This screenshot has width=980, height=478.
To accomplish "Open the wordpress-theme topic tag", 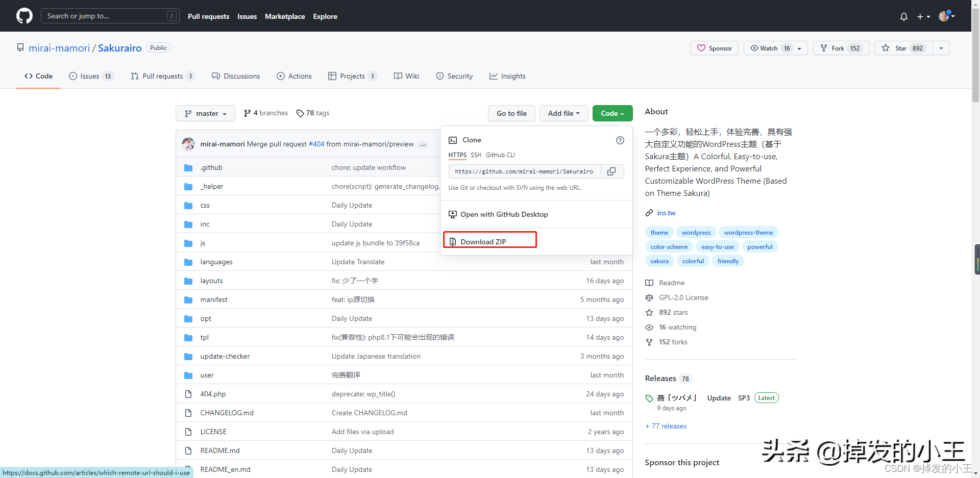I will [748, 233].
